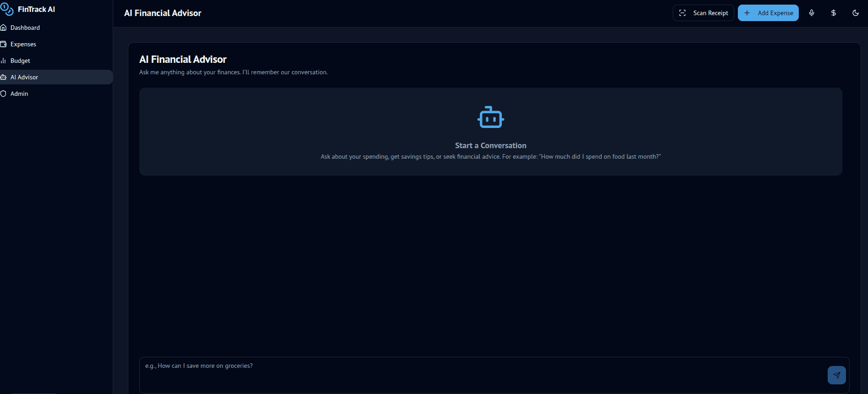Click the "AI Financial Advisor" card title
The image size is (868, 394).
point(183,59)
